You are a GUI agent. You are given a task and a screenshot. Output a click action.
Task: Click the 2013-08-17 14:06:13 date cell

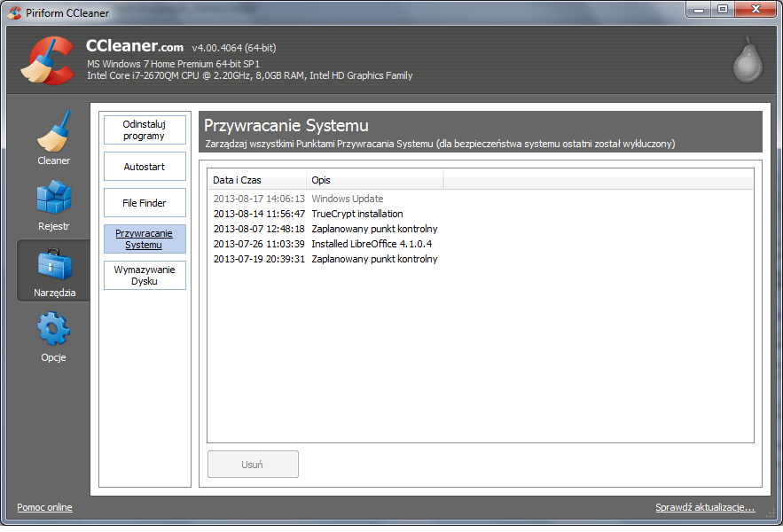259,199
